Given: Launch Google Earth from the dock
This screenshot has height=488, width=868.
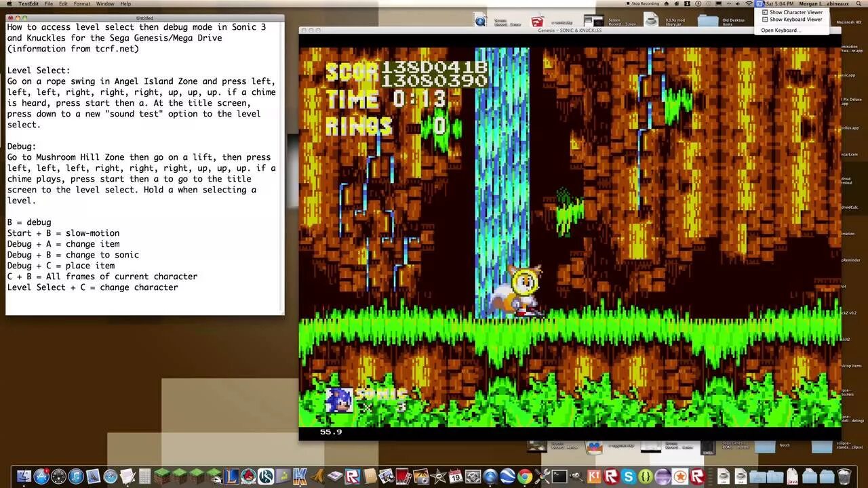Looking at the screenshot, I should (508, 476).
